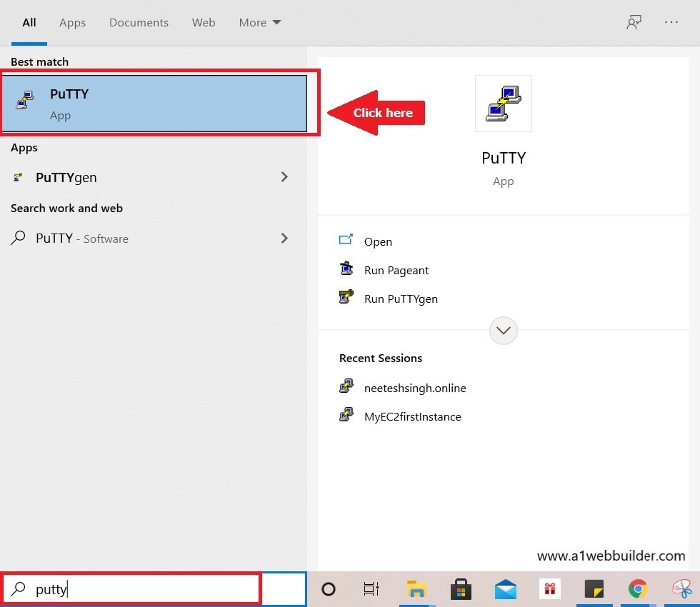
Task: Click the PuTTY icon in best match
Action: pos(25,99)
